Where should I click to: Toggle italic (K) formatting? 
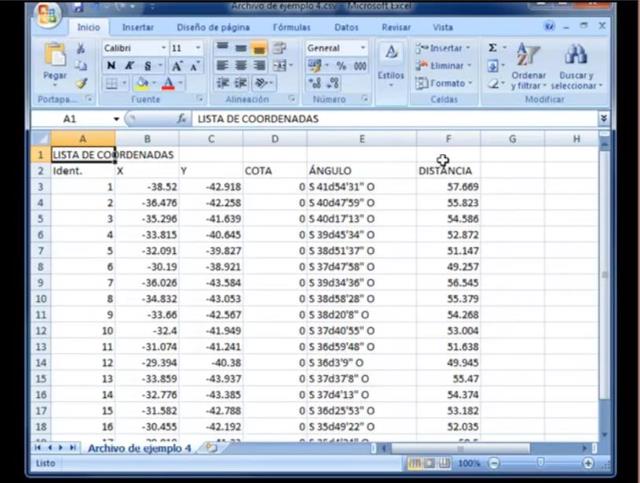(130, 66)
